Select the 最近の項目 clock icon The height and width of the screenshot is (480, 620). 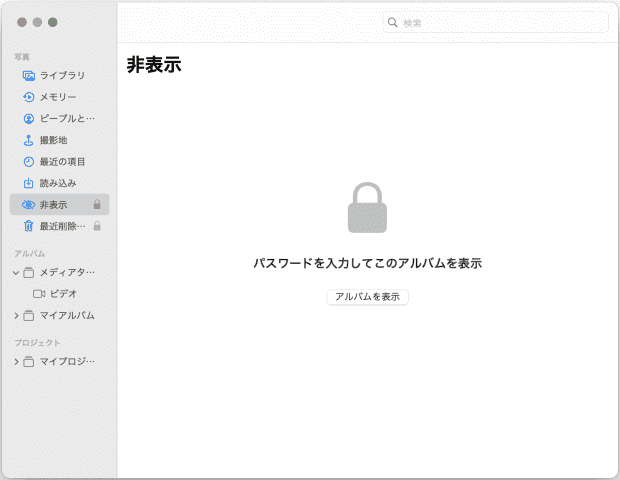28,162
